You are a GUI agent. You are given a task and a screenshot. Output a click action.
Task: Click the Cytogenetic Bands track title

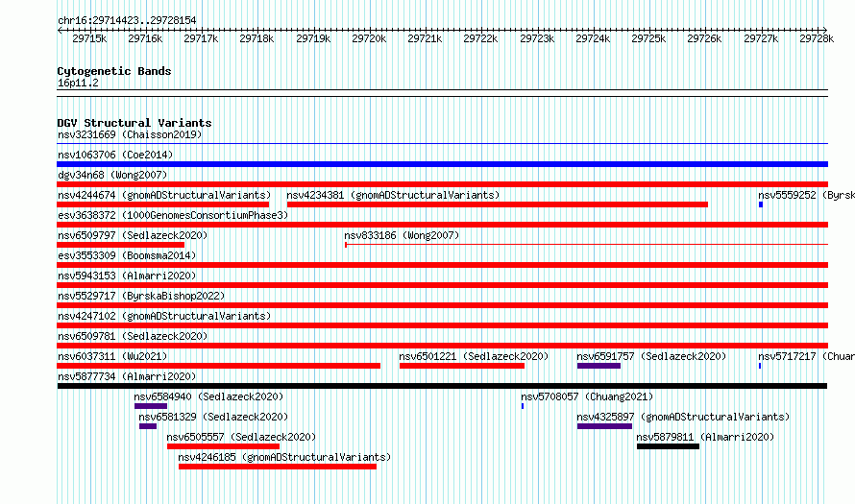(x=114, y=71)
